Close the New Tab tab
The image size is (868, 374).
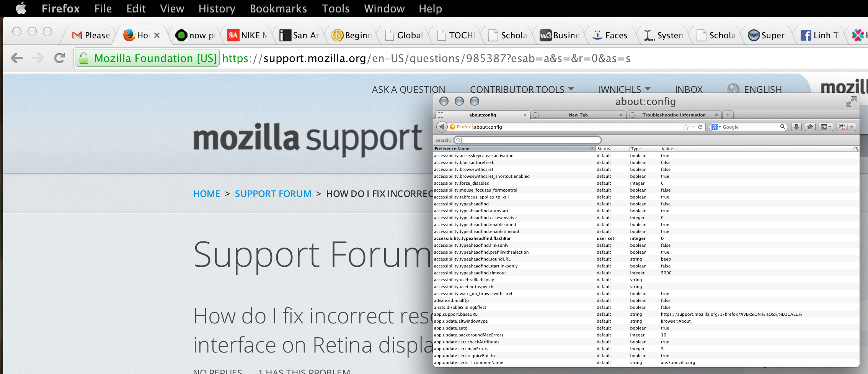pyautogui.click(x=621, y=115)
